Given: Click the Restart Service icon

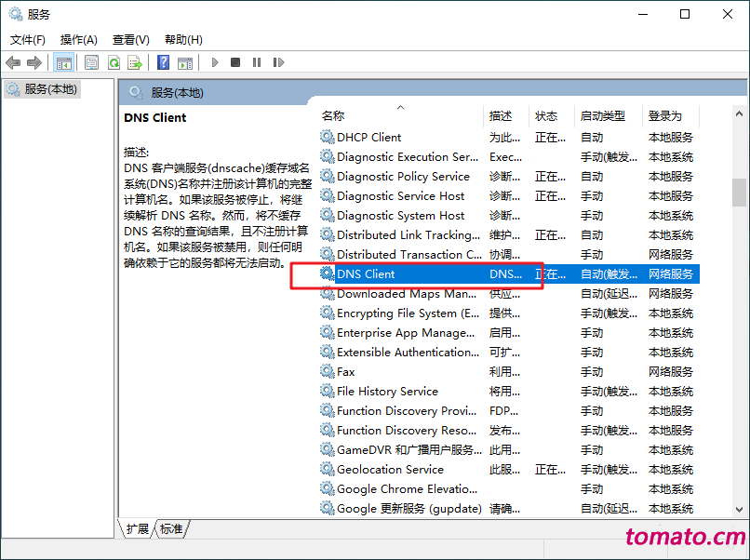Looking at the screenshot, I should [278, 62].
